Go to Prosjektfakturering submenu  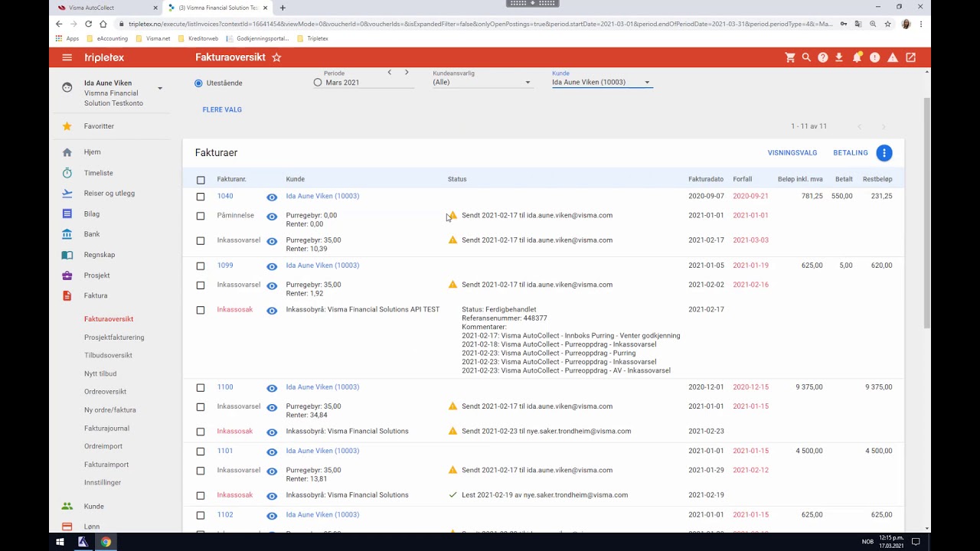(114, 337)
